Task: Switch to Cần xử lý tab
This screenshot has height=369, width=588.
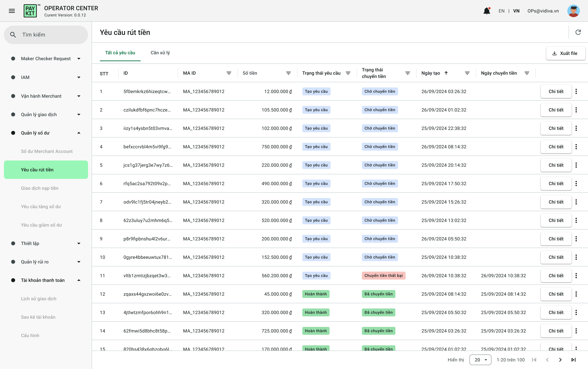Action: click(x=160, y=53)
